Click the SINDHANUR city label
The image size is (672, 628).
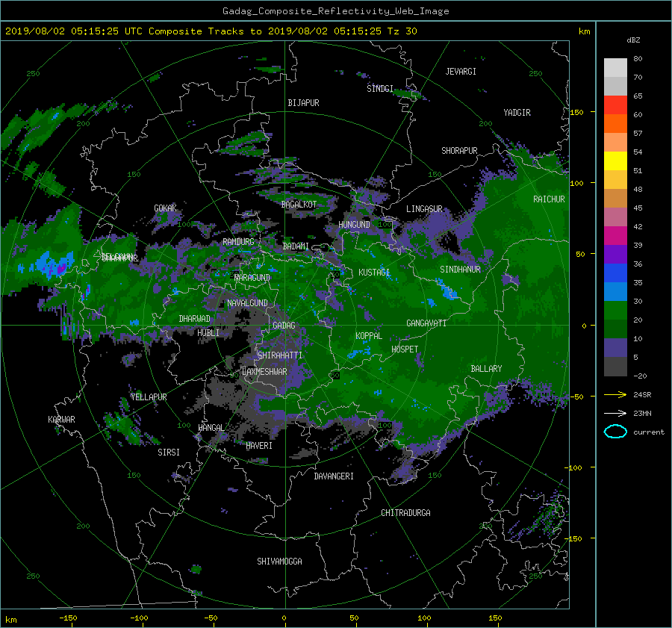460,270
